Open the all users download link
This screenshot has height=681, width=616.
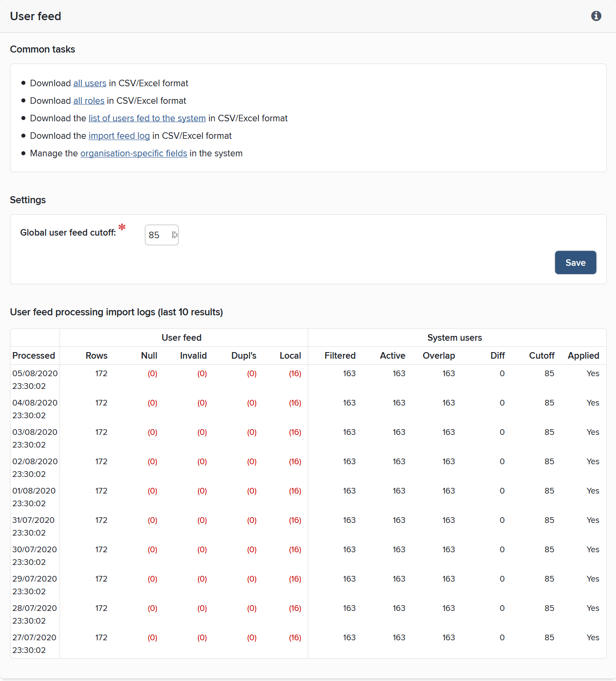tap(90, 83)
